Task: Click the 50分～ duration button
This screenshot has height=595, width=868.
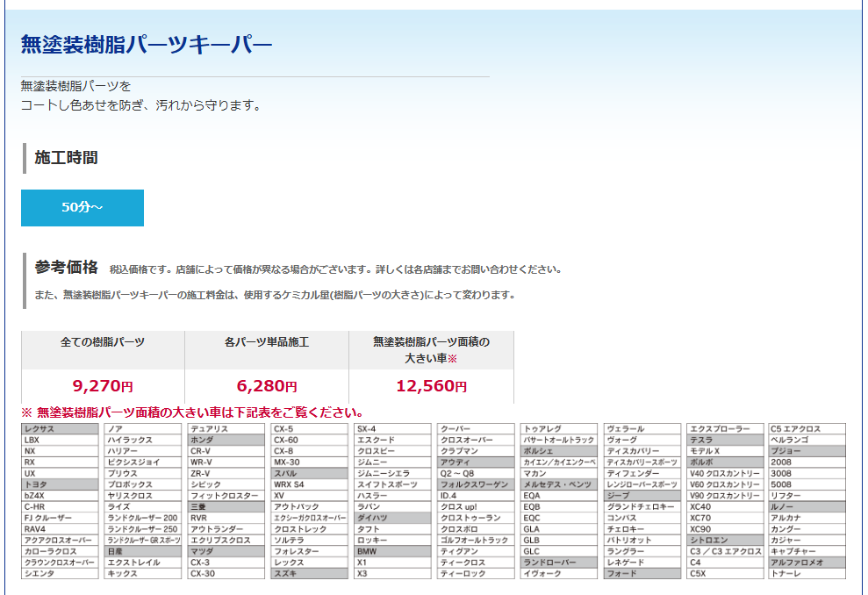Action: coord(82,208)
